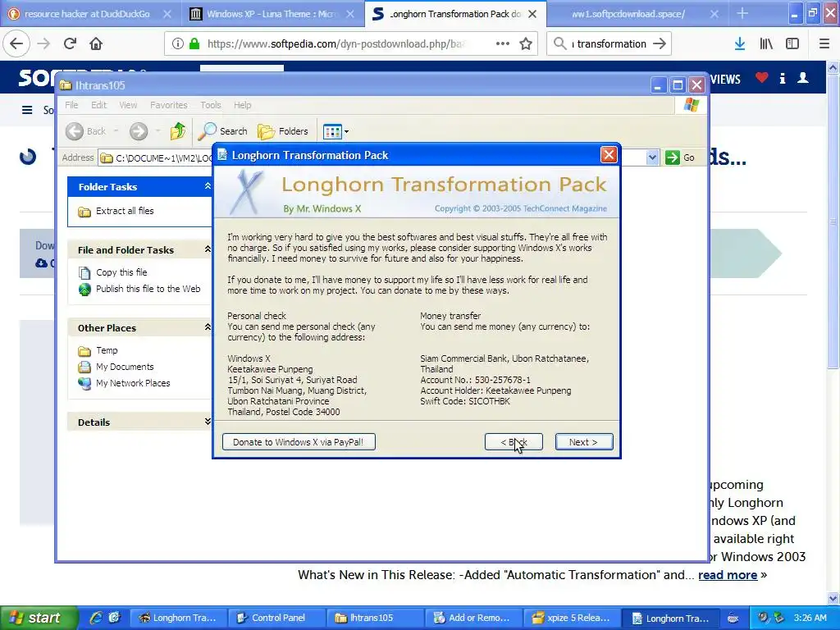840x630 pixels.
Task: Collapse the Folder Tasks panel
Action: [x=208, y=186]
